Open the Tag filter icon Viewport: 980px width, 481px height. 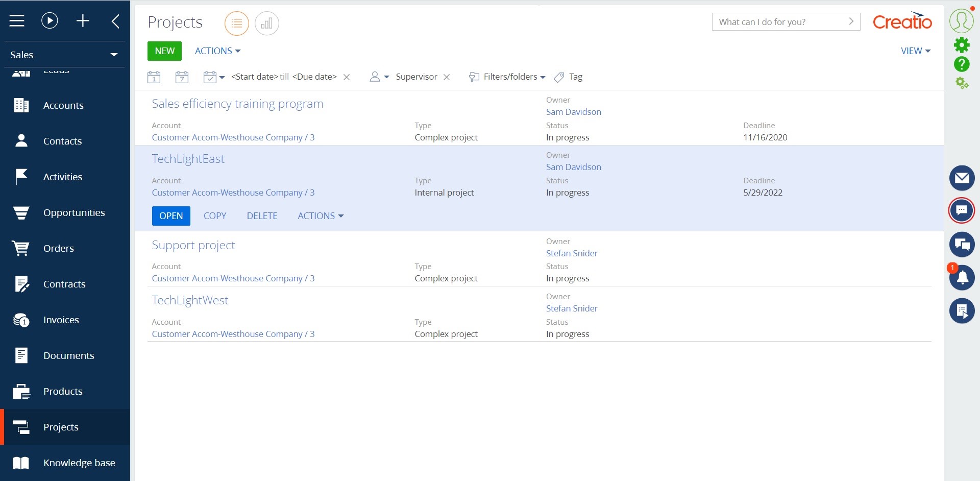(x=559, y=77)
